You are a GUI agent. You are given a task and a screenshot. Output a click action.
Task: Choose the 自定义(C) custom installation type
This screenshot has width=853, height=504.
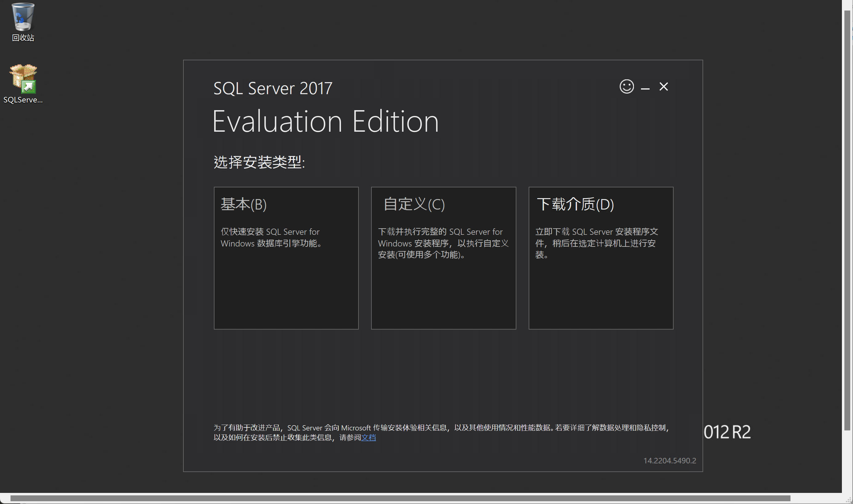pyautogui.click(x=443, y=258)
